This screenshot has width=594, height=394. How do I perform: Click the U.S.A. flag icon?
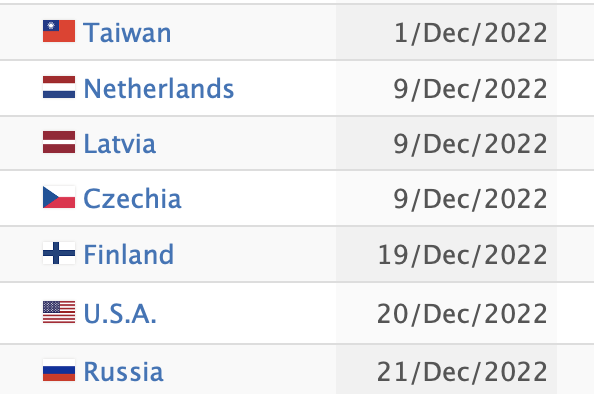[x=59, y=312]
